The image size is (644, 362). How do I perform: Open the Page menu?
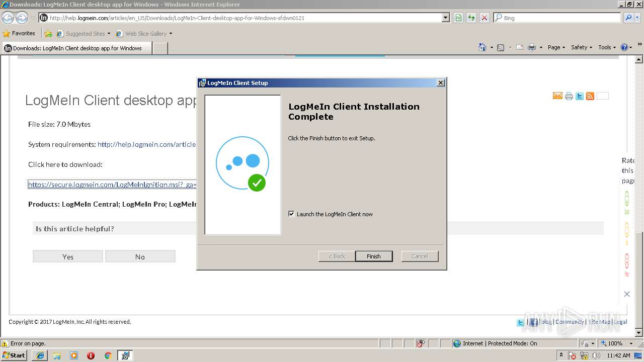tap(556, 47)
